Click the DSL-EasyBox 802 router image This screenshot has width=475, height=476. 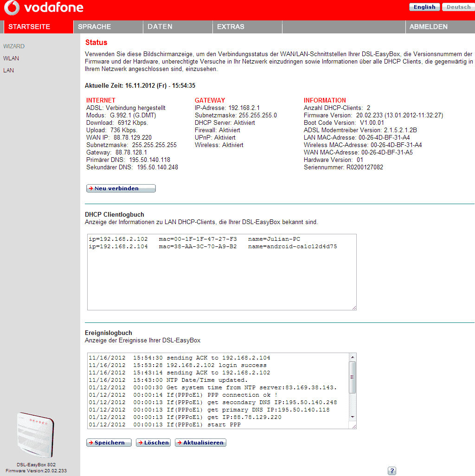(x=36, y=435)
